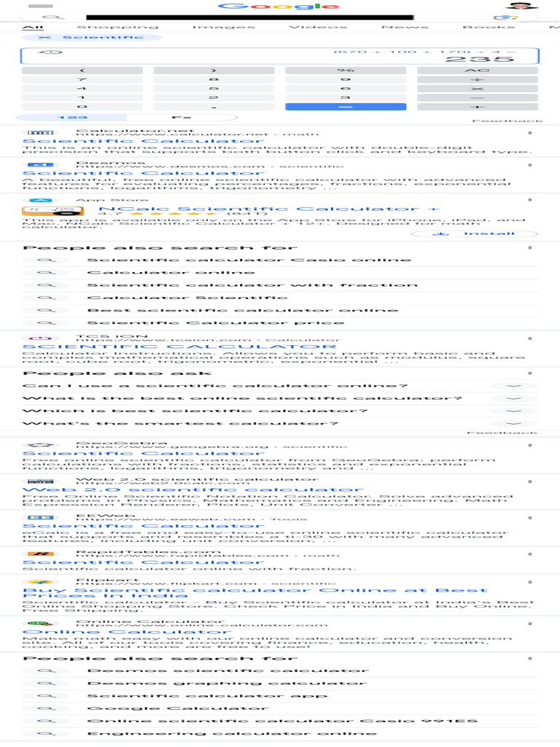Viewport: 560px width, 747px height.
Task: Search 'Scientific calculator Casio online' suggestion
Action: (280, 260)
